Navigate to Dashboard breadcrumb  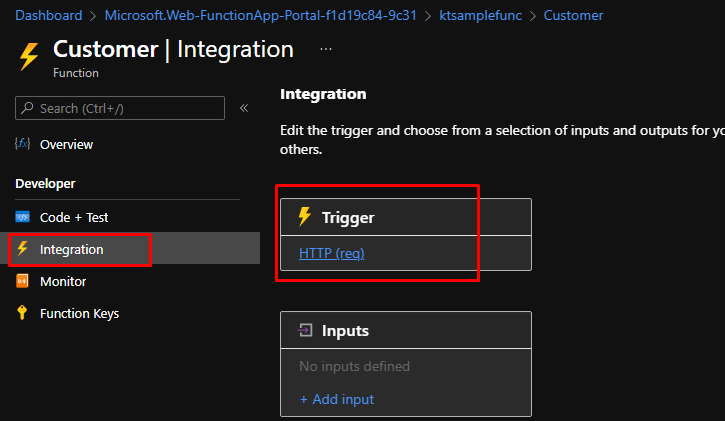(47, 16)
